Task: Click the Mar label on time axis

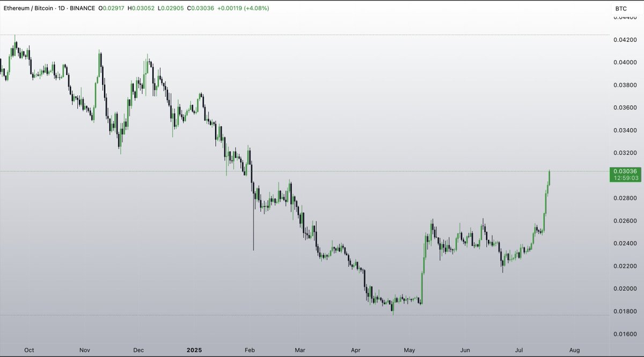Action: 301,350
